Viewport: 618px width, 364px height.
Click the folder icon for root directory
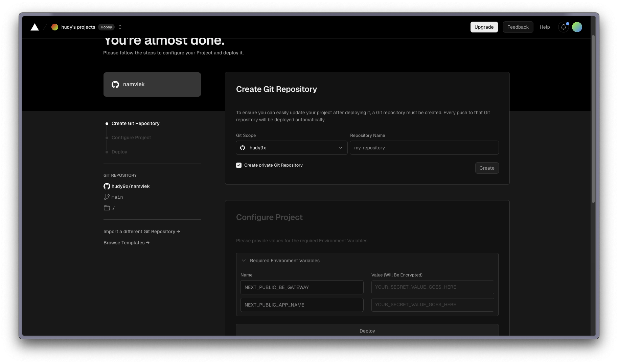(x=107, y=208)
